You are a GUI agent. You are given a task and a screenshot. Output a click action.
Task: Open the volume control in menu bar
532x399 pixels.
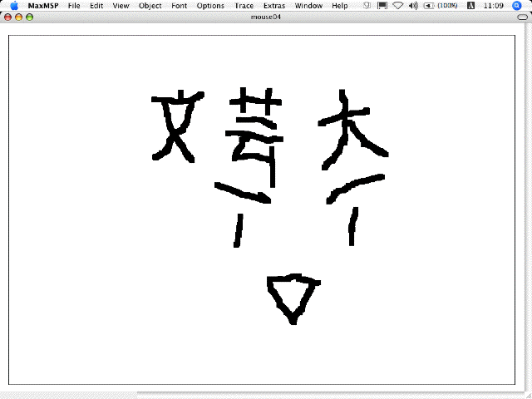pos(413,6)
